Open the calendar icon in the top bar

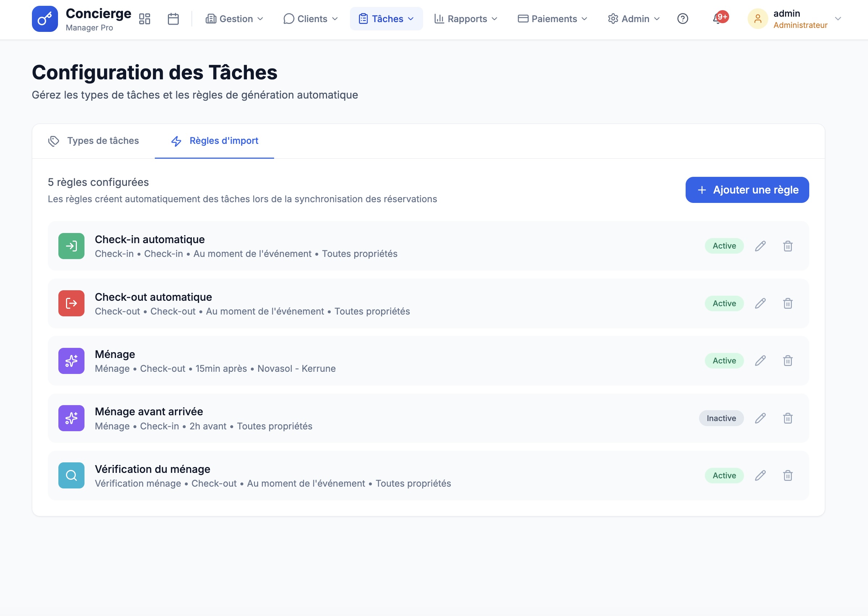click(x=173, y=18)
